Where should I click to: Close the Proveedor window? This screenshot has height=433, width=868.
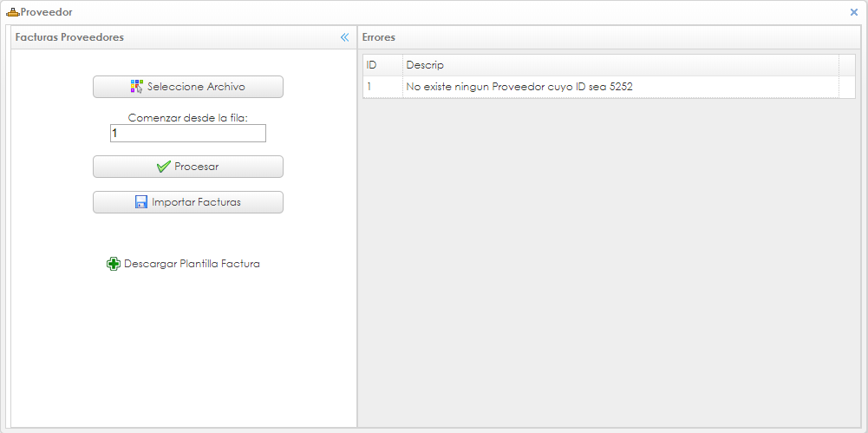[853, 12]
